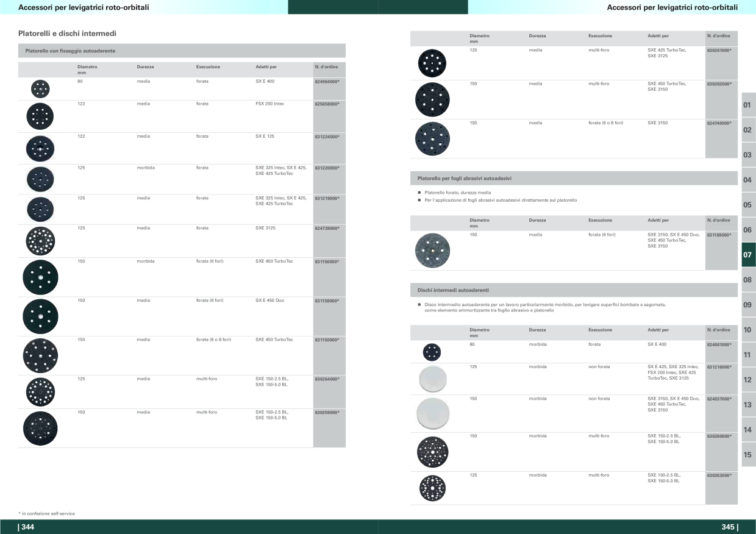
Task: Select chapter tab 06
Action: point(748,230)
